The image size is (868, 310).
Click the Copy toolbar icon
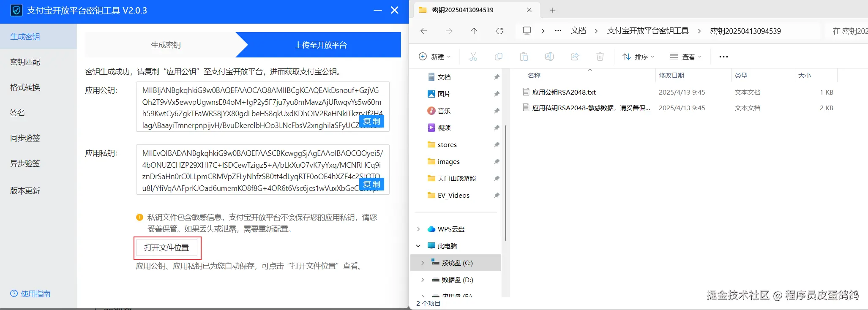click(499, 57)
